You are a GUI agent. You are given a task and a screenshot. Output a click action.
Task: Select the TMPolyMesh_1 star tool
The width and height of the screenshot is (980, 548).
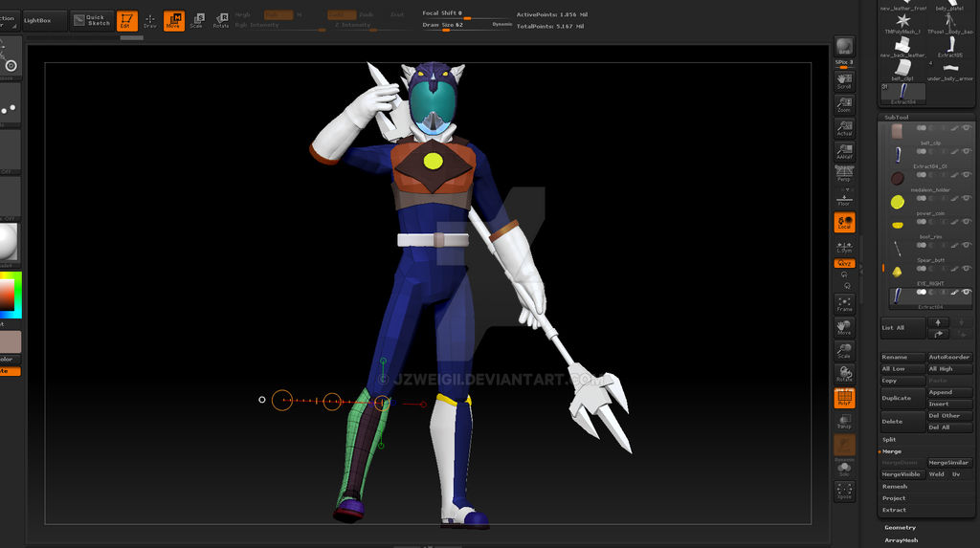902,23
